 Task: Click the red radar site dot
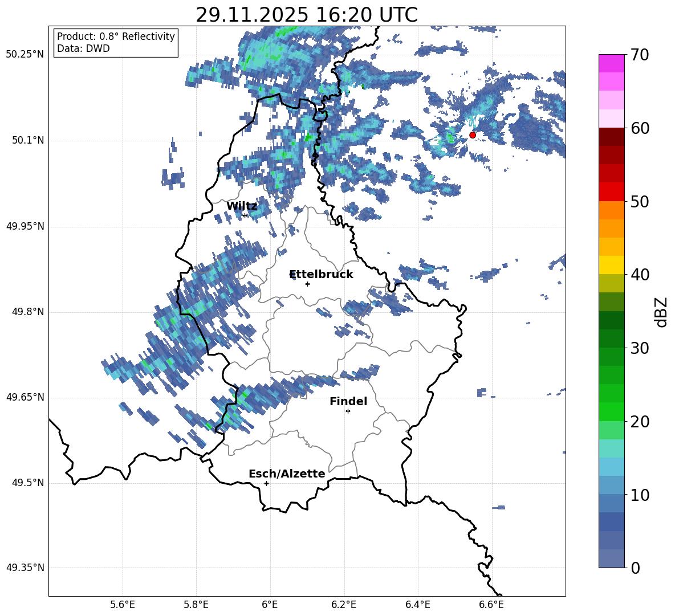pos(472,135)
